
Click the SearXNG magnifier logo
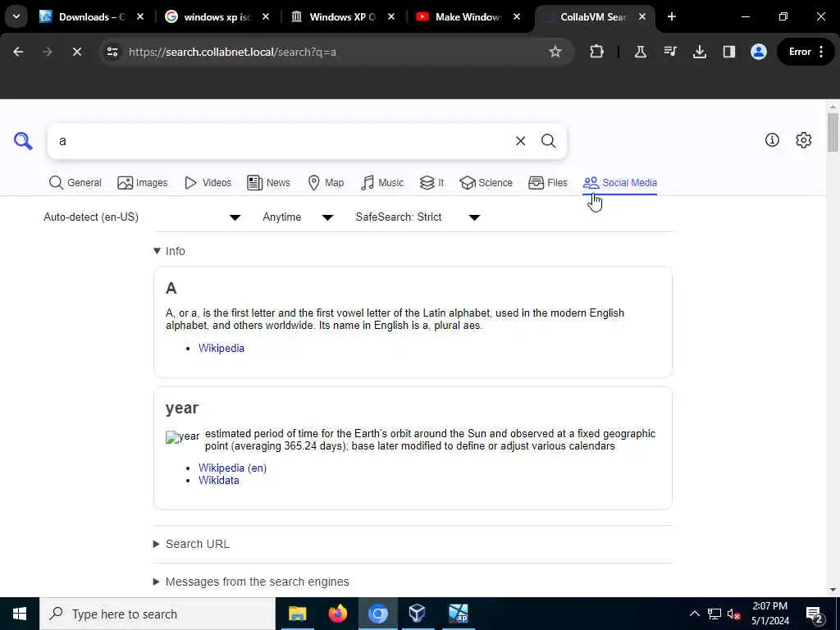tap(23, 141)
